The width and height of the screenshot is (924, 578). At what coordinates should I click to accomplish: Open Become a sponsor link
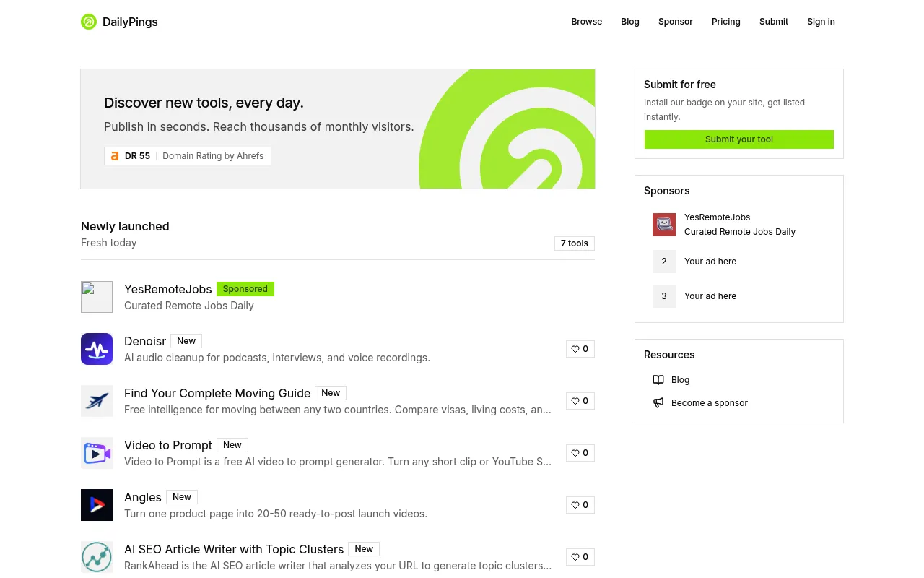(x=710, y=403)
